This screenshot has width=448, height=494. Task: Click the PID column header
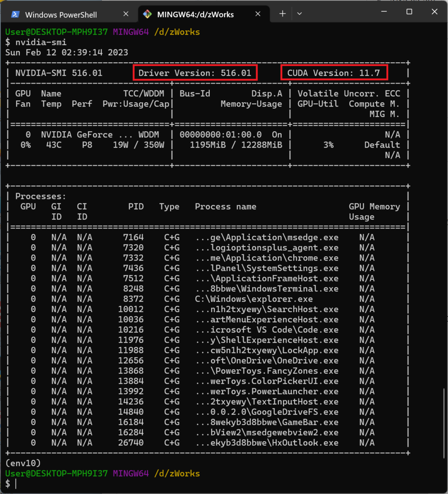tap(136, 206)
